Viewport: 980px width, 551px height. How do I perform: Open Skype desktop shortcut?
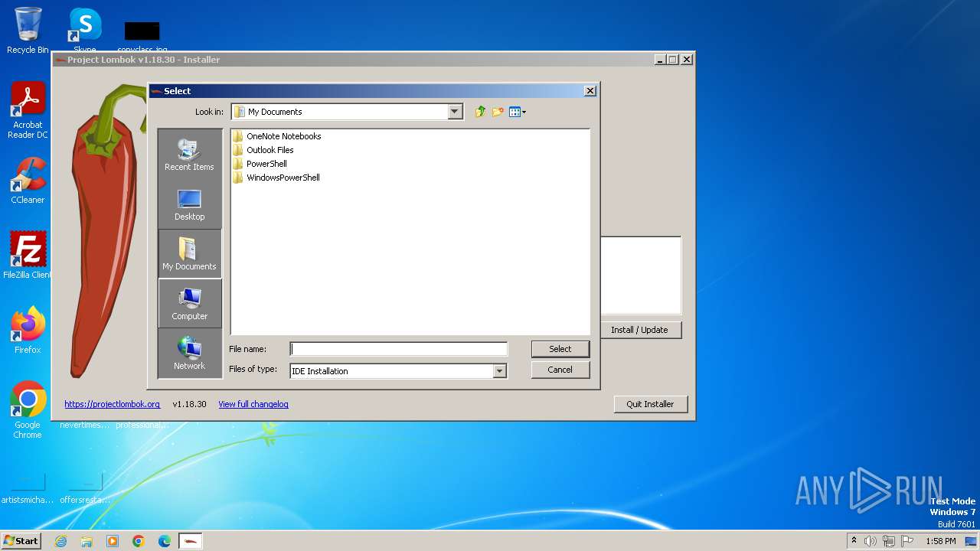(x=84, y=31)
